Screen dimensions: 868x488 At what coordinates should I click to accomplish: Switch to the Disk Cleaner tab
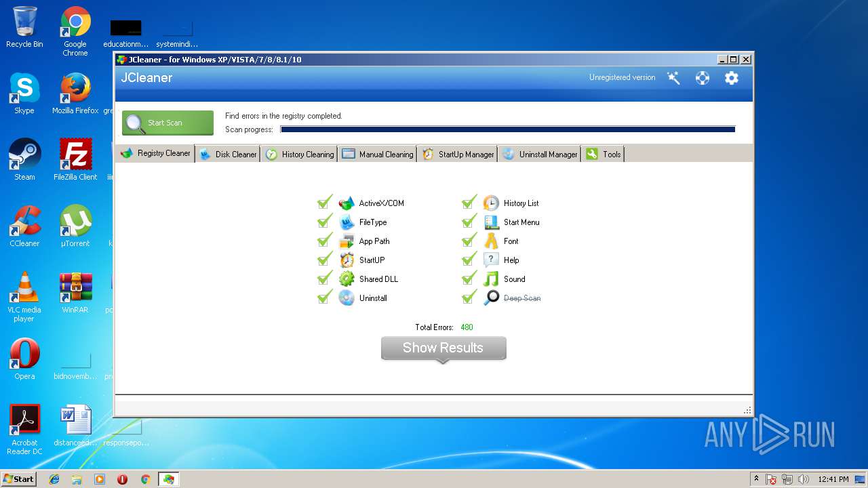point(229,155)
